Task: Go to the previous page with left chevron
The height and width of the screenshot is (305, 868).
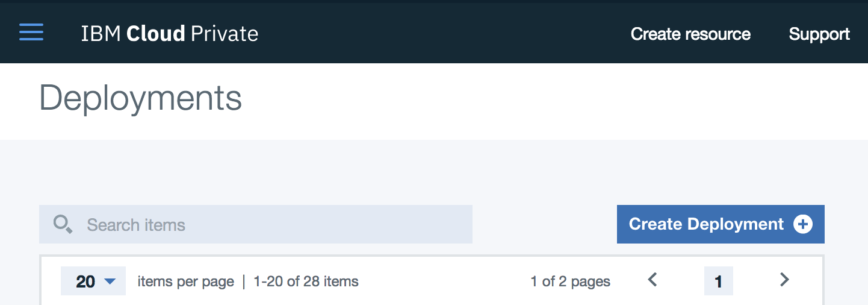Action: point(653,280)
